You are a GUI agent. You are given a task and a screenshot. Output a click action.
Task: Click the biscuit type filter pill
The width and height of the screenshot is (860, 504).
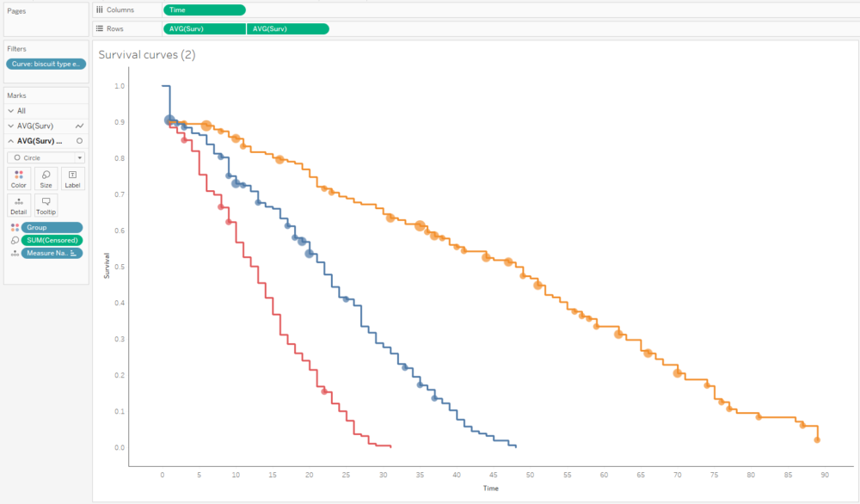click(x=46, y=65)
